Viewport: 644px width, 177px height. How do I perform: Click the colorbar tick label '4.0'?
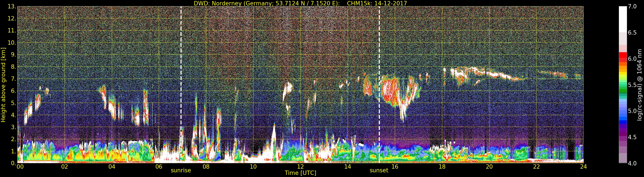pos(632,163)
